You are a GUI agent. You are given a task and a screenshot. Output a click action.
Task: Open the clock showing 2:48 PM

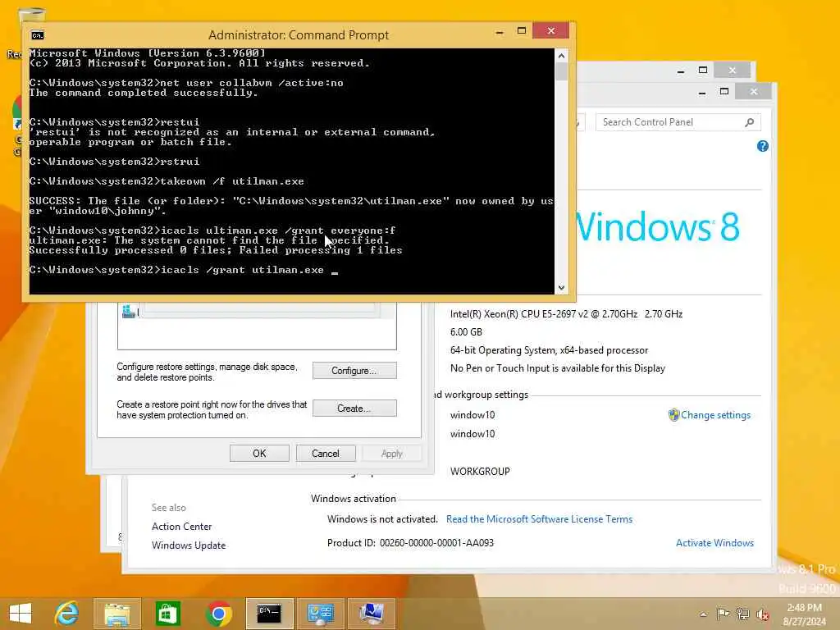click(804, 614)
